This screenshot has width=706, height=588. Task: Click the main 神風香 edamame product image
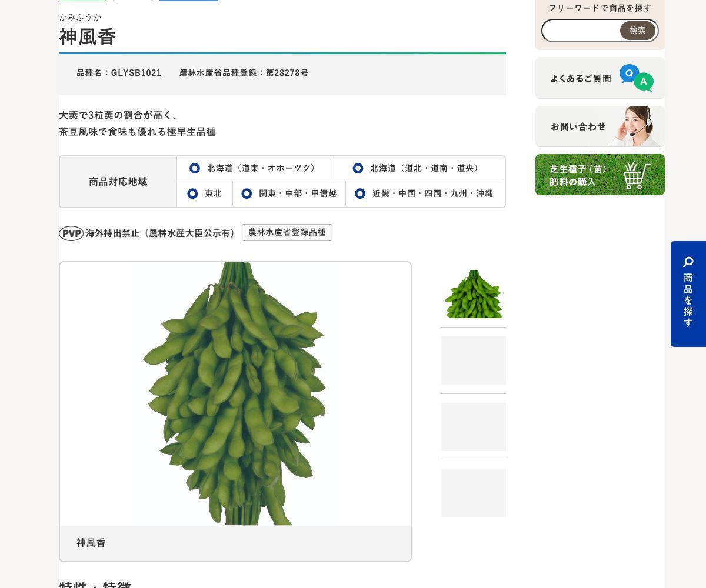coord(235,394)
